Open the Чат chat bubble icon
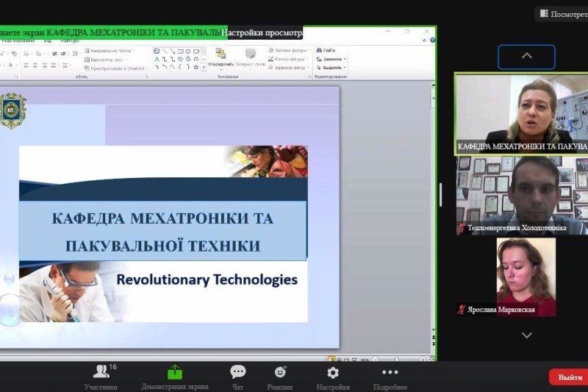Image resolution: width=588 pixels, height=392 pixels. pos(237,373)
